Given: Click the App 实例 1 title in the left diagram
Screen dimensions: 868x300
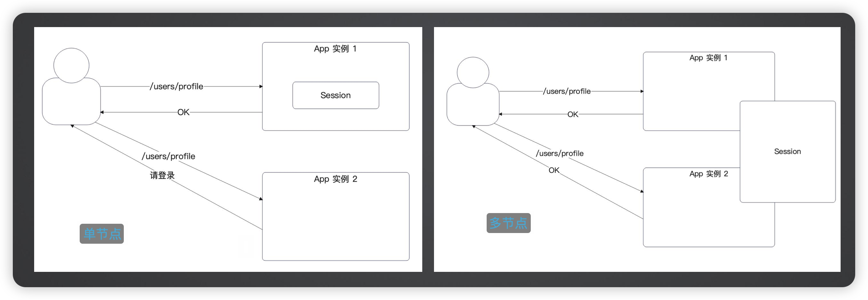Looking at the screenshot, I should [x=335, y=49].
